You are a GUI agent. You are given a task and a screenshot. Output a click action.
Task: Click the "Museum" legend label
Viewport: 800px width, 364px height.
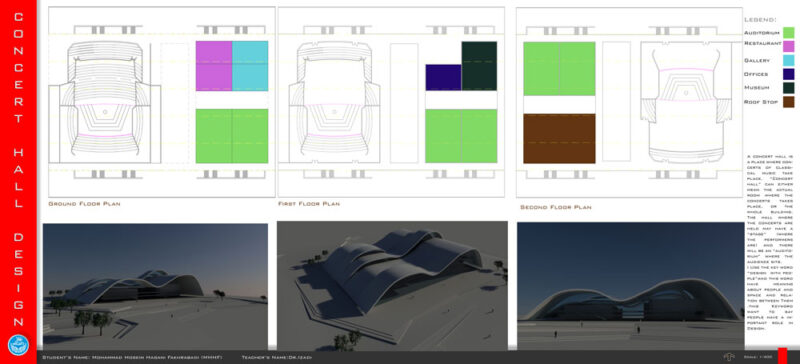click(756, 88)
